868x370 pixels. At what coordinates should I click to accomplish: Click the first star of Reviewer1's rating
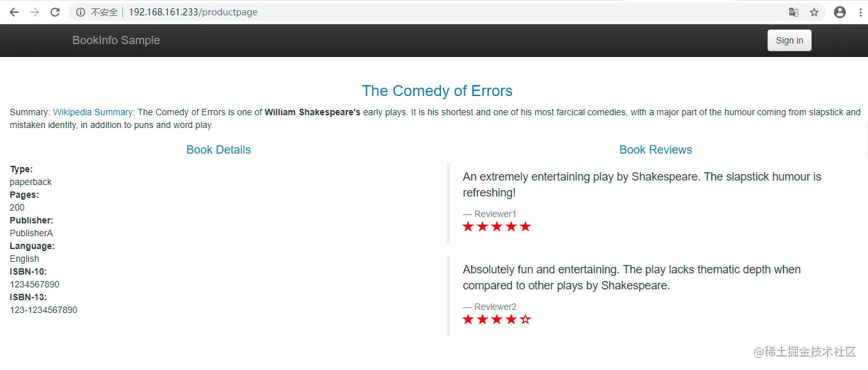(468, 227)
